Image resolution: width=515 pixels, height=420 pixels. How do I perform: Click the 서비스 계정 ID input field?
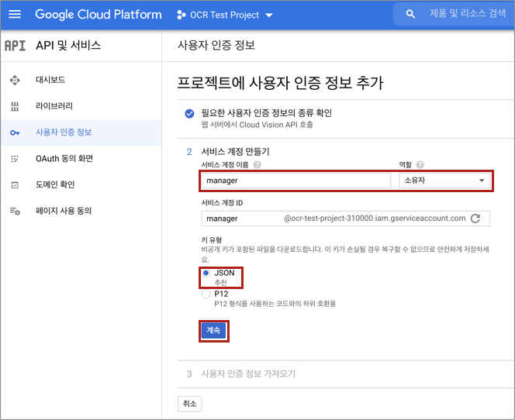345,219
